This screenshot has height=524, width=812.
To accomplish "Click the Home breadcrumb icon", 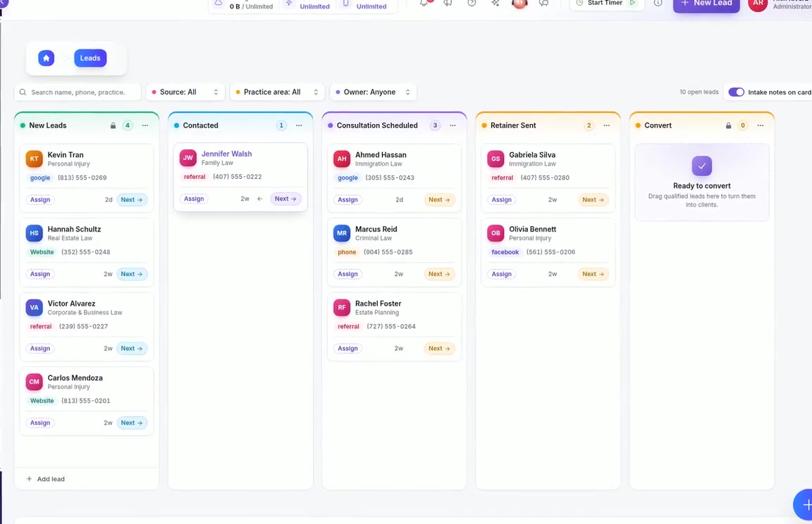I will pos(46,58).
